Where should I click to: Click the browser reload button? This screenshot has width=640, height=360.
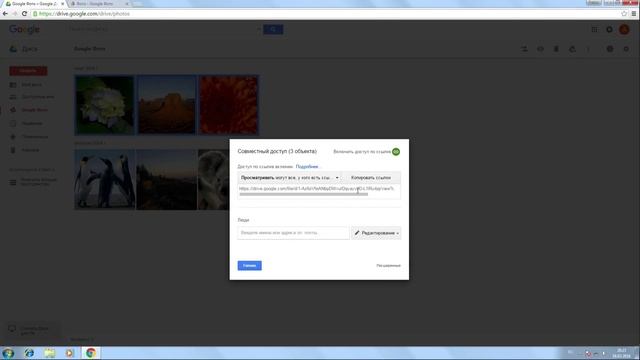[24, 13]
